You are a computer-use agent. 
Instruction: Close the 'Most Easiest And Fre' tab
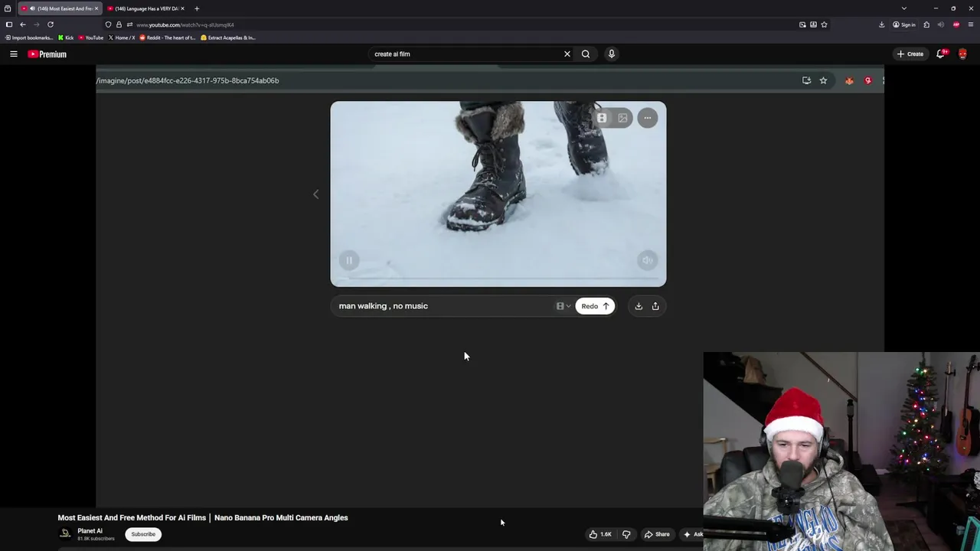pos(96,8)
